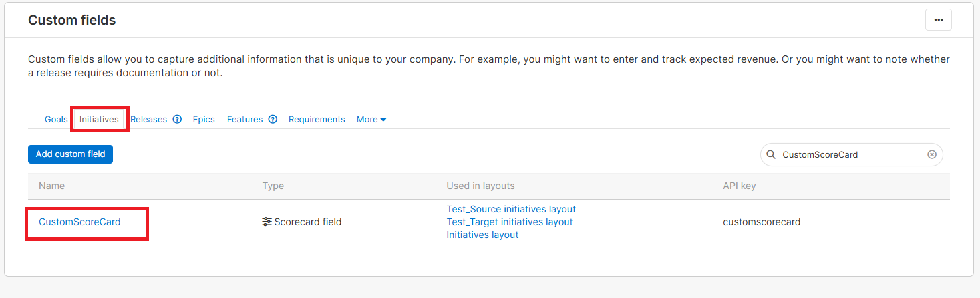Clear the CustomScoreCard search text
980x298 pixels.
(x=932, y=154)
